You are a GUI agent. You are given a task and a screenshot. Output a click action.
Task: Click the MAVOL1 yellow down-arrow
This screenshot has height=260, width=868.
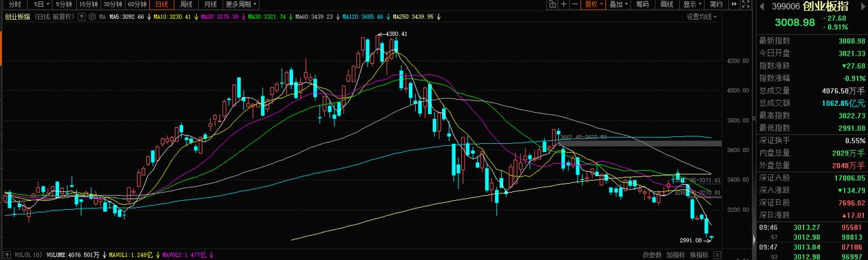tap(157, 255)
